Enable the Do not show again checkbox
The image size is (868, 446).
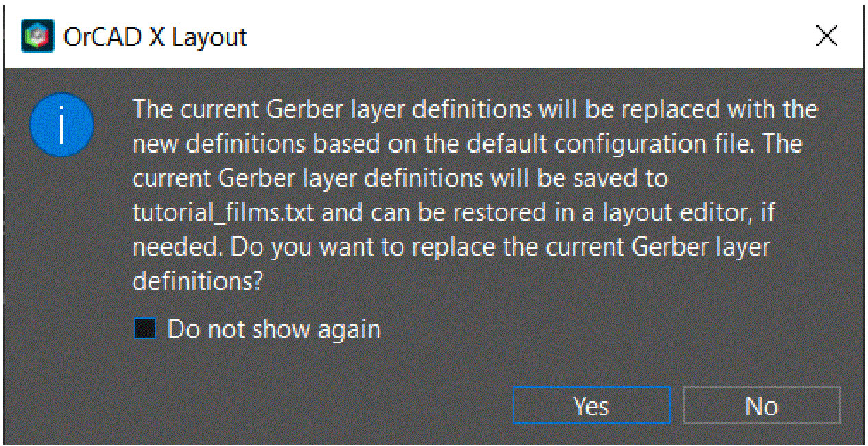145,329
